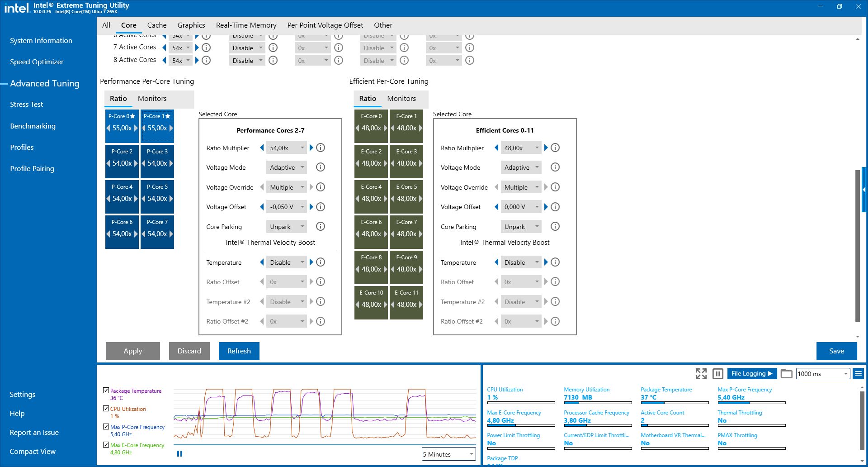Discard the pending tuning changes
This screenshot has height=467, width=868.
coord(189,351)
